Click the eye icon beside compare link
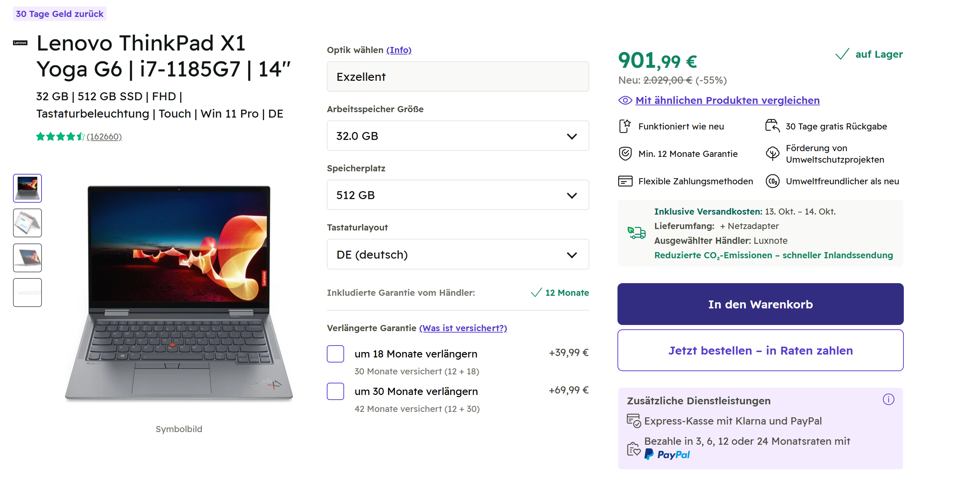Screen dimensions: 980x479 pyautogui.click(x=625, y=100)
